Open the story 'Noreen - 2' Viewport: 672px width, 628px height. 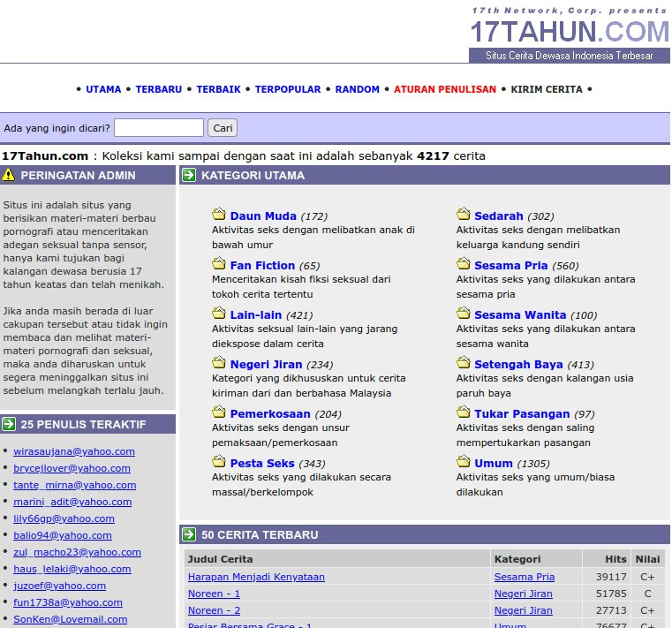pyautogui.click(x=214, y=610)
